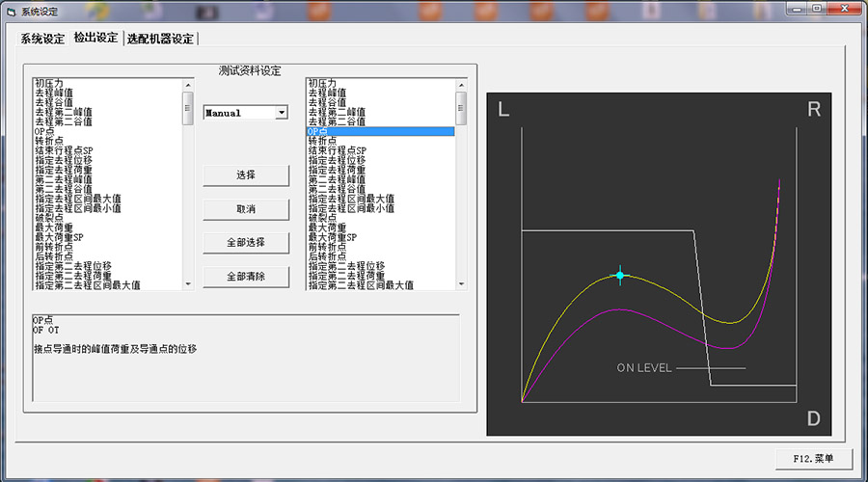The width and height of the screenshot is (868, 482).
Task: Select 第二去程峰值 in the right list
Action: (337, 179)
